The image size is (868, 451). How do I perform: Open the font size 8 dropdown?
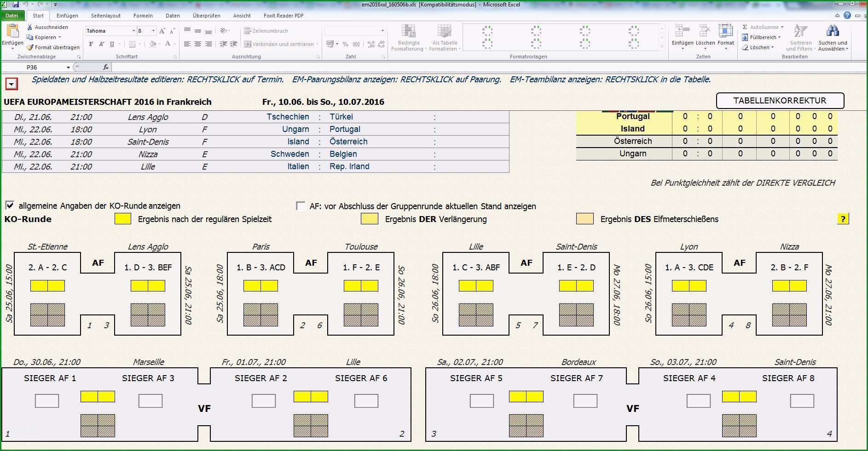pyautogui.click(x=153, y=31)
